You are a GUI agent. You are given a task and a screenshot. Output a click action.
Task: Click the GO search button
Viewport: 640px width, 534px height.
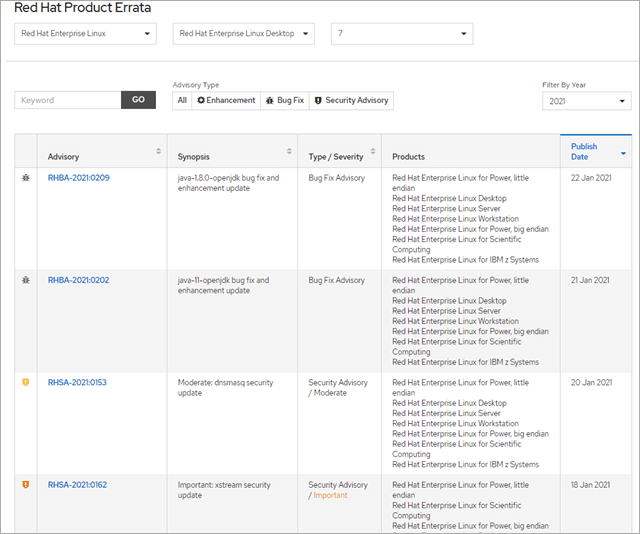pos(138,100)
